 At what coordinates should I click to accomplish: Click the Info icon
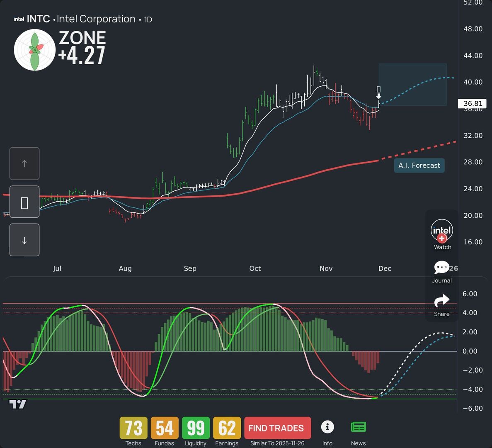[x=327, y=427]
